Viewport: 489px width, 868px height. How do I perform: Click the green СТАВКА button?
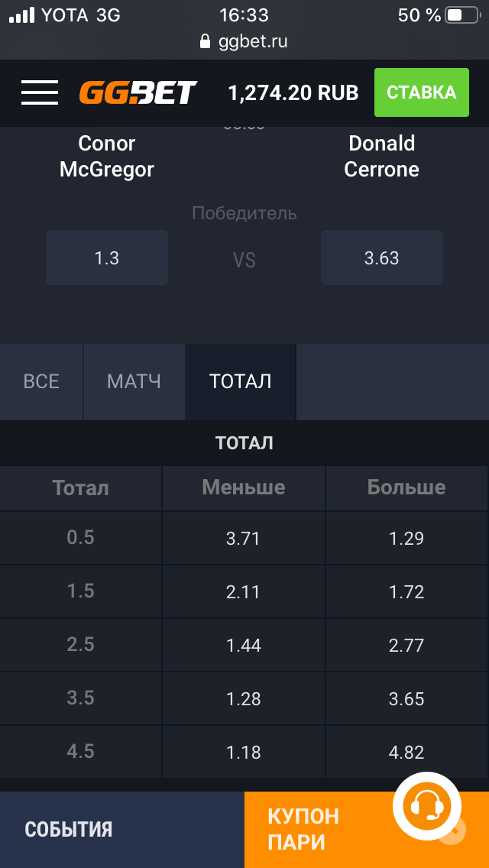(422, 92)
